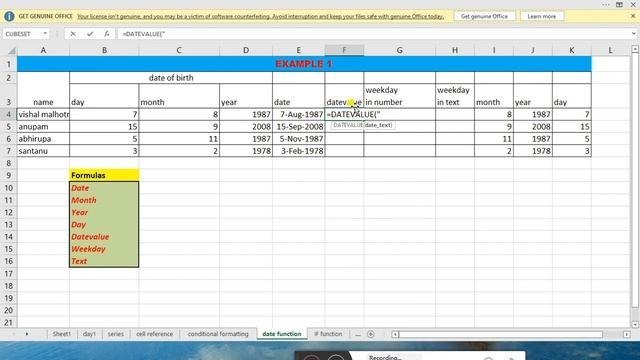
Task: Select year cell 2008 in column D
Action: pyautogui.click(x=246, y=127)
